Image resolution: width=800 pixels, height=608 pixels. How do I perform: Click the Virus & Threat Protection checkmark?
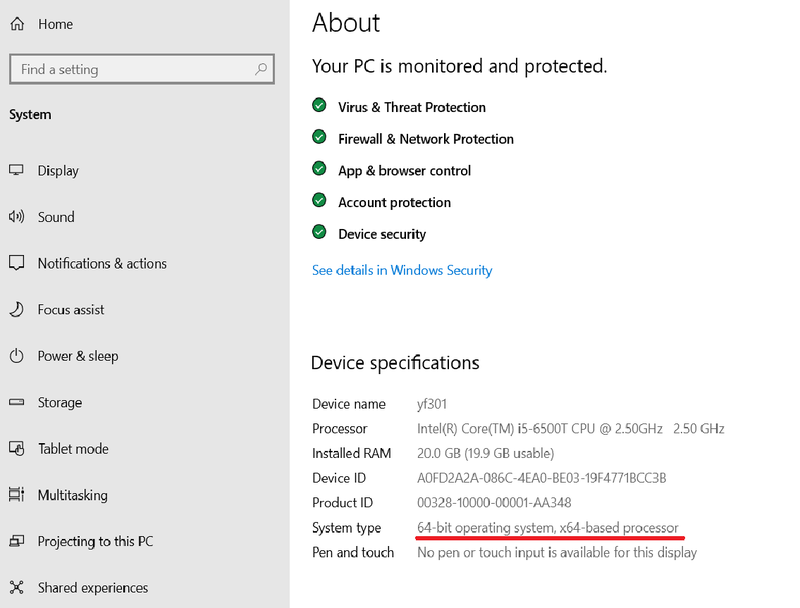pos(319,105)
